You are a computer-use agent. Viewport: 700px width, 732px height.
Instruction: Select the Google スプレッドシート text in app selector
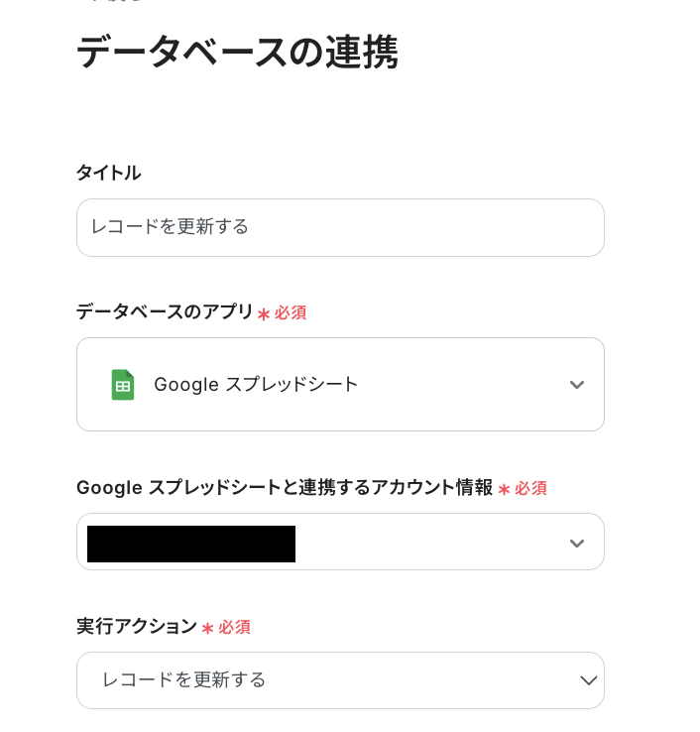(256, 385)
